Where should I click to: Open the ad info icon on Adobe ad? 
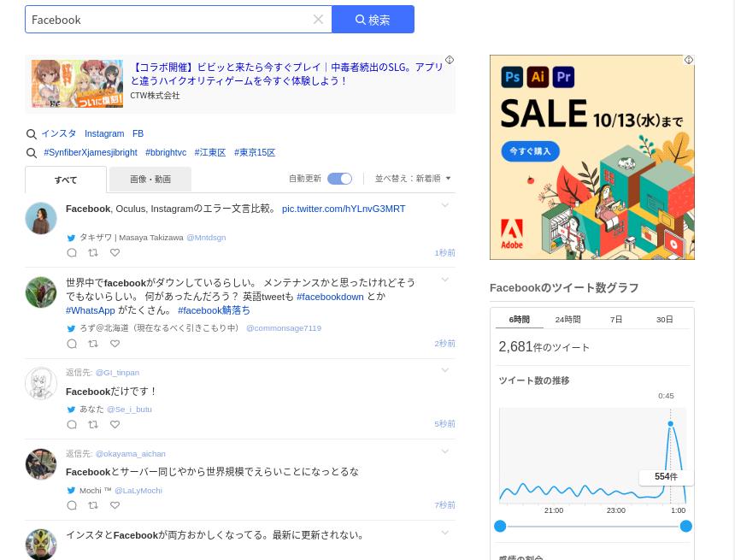point(689,60)
